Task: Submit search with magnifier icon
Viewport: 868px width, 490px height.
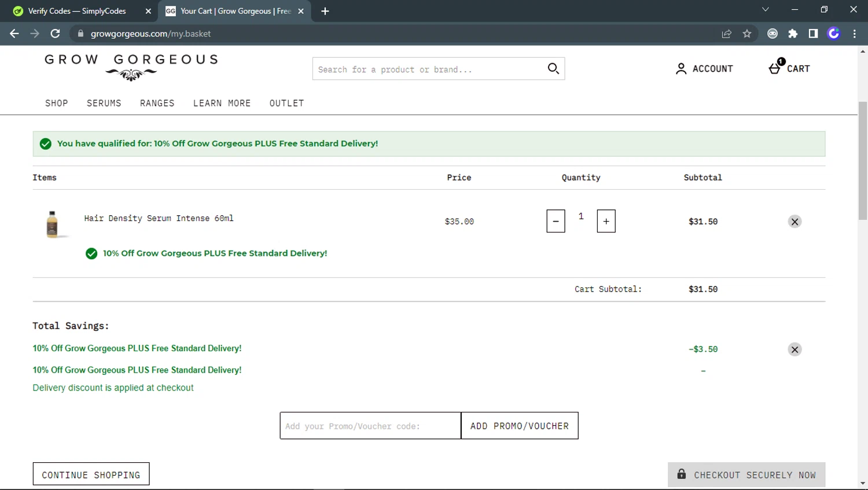Action: [x=553, y=69]
